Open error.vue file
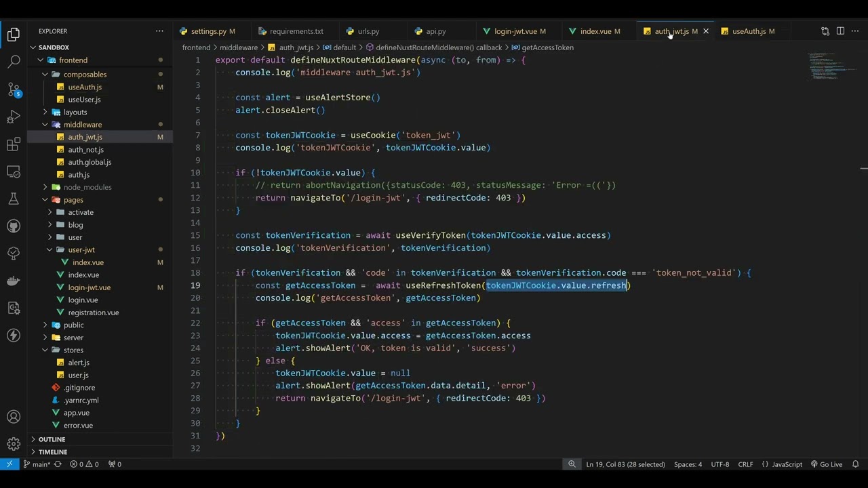 click(x=78, y=426)
